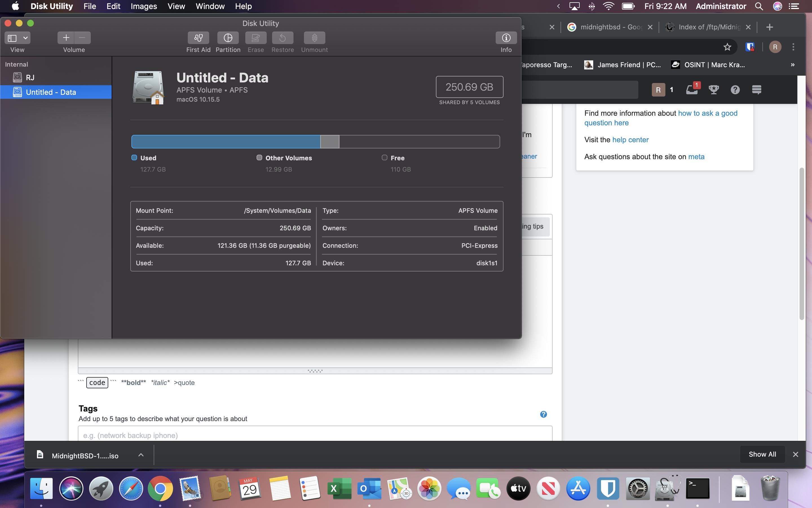
Task: Select the RJ disk in sidebar
Action: point(56,78)
